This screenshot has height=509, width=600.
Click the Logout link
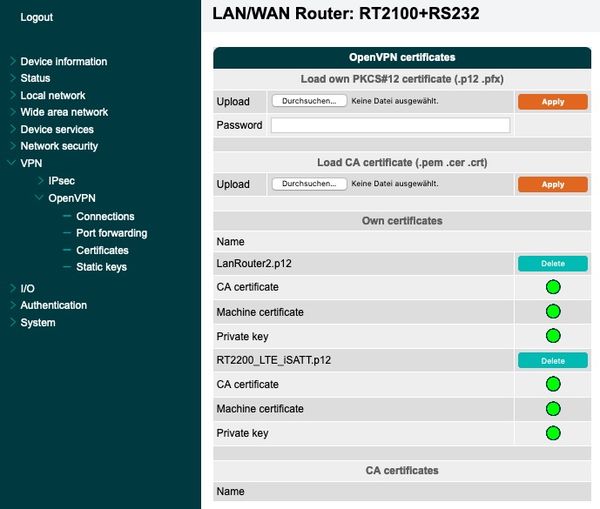(36, 17)
